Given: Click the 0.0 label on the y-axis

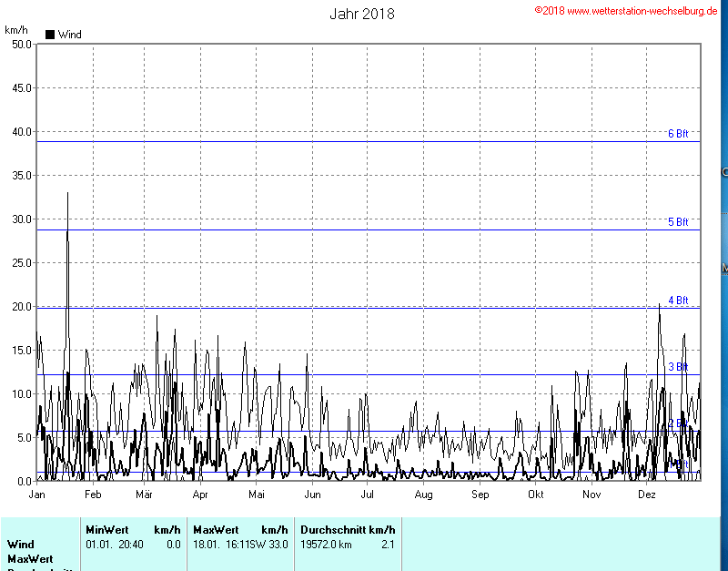Looking at the screenshot, I should [x=25, y=482].
